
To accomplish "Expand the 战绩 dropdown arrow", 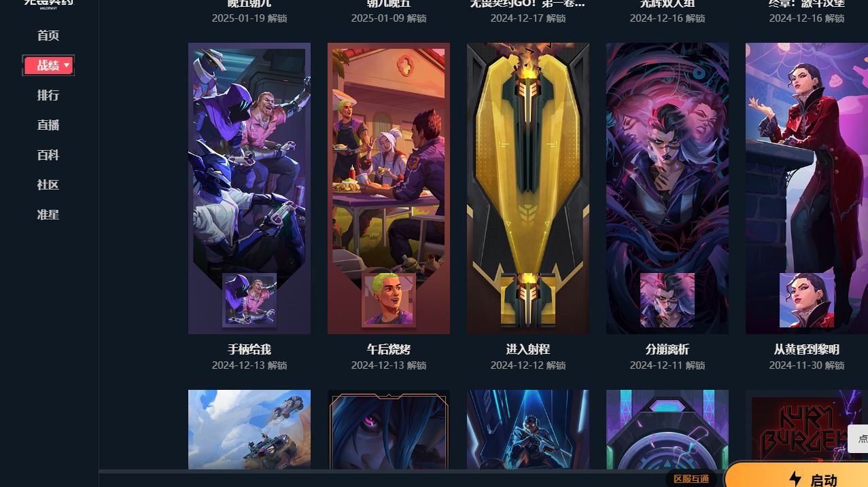I will 67,65.
